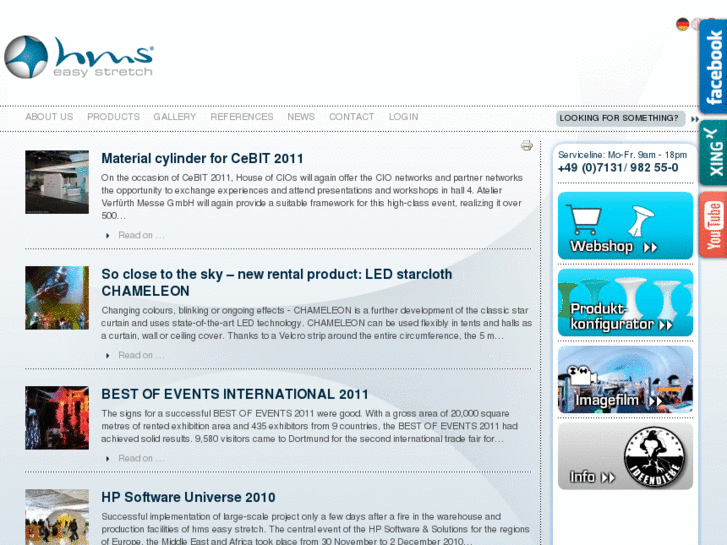Play the Imagefilm banner
The image size is (727, 545).
click(x=625, y=379)
